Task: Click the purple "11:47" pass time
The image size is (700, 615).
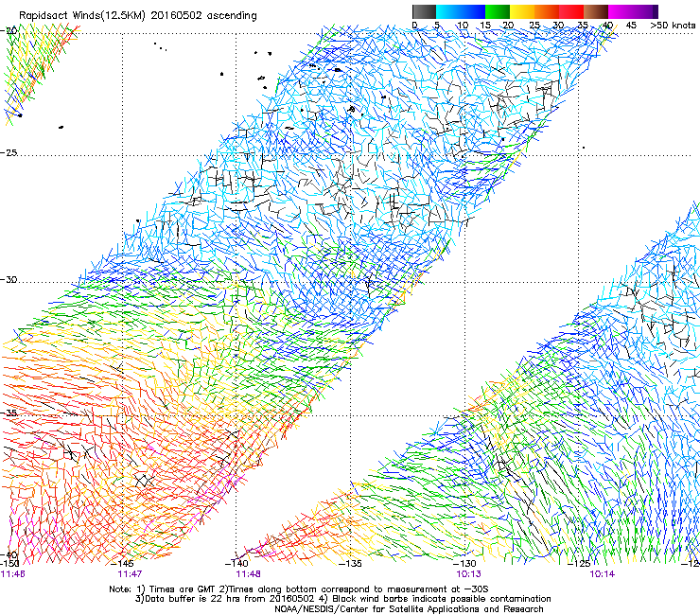Action: (x=130, y=574)
